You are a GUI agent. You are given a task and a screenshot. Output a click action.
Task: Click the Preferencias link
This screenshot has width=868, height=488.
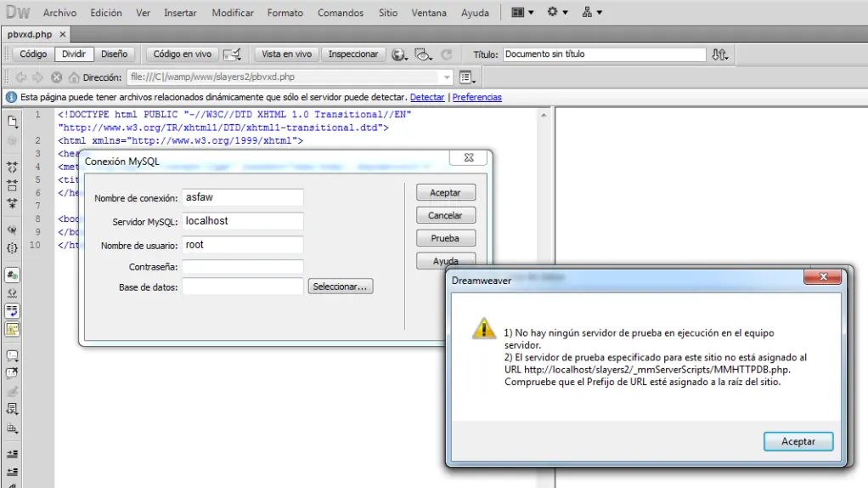click(476, 97)
